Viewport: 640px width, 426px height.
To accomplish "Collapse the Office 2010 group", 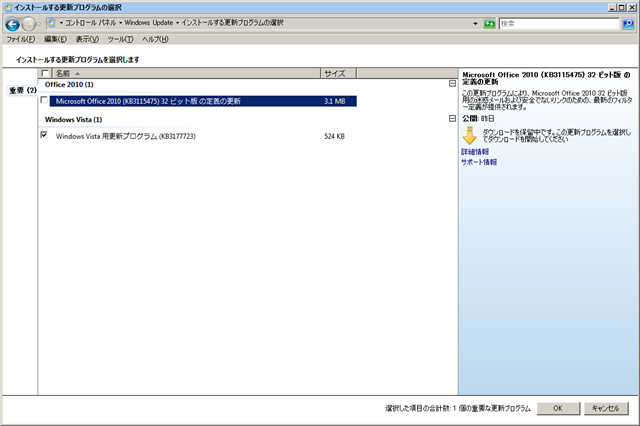I will 452,84.
